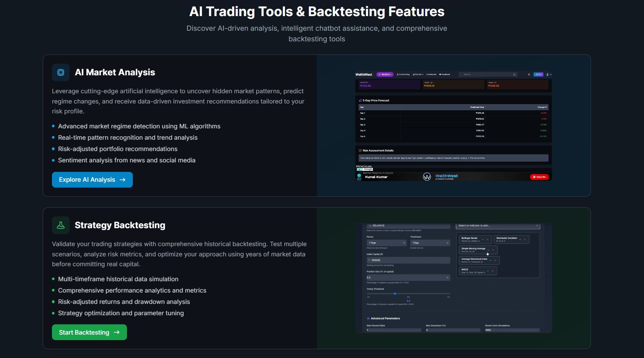This screenshot has height=358, width=644.
Task: Open the Strategy Backtesting video preview
Action: [x=453, y=278]
